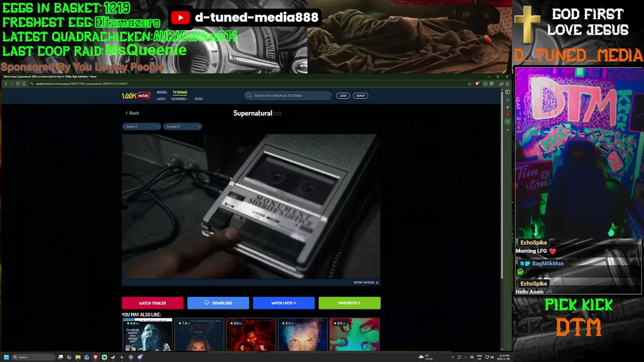
Task: Open the Movies tab
Action: tap(162, 93)
